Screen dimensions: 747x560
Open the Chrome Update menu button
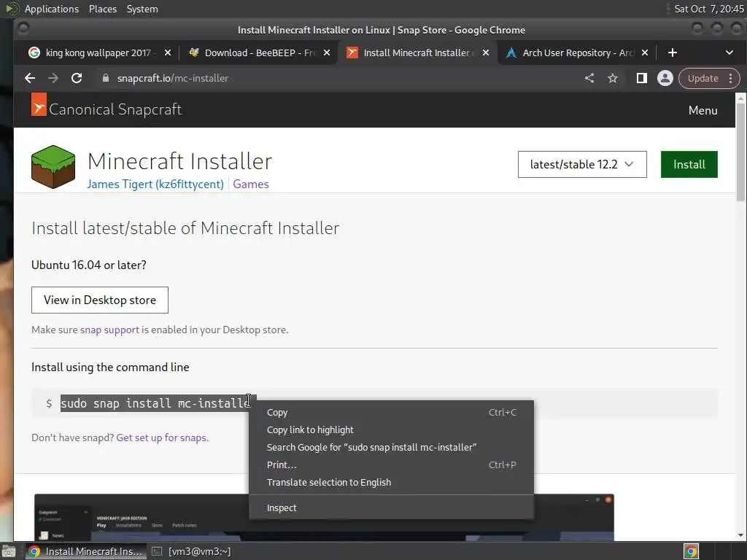709,78
